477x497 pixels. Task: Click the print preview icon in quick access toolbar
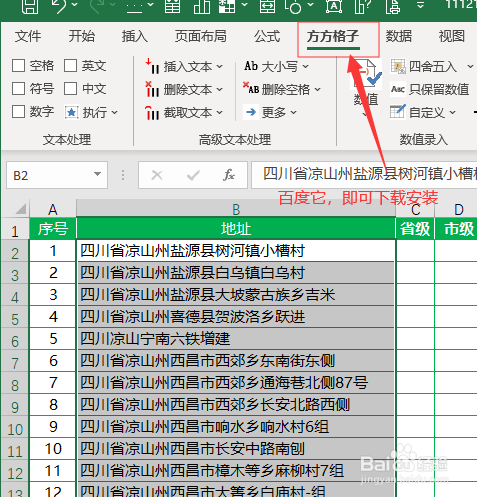pos(393,6)
